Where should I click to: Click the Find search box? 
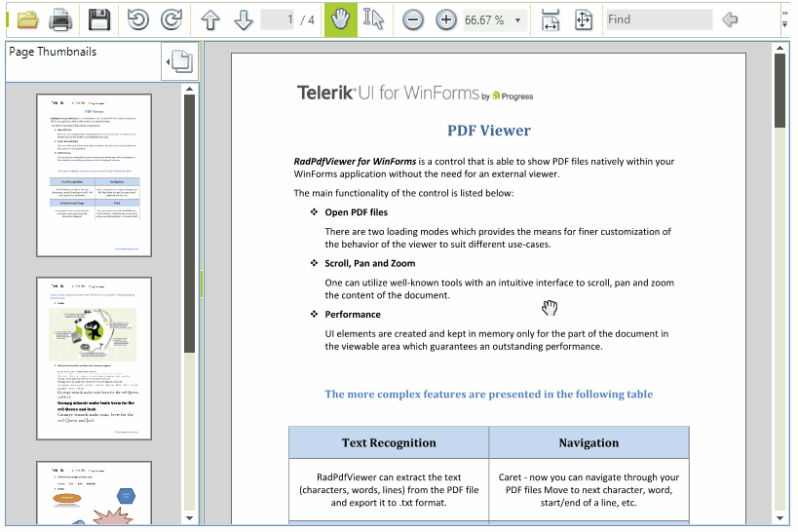click(x=659, y=19)
